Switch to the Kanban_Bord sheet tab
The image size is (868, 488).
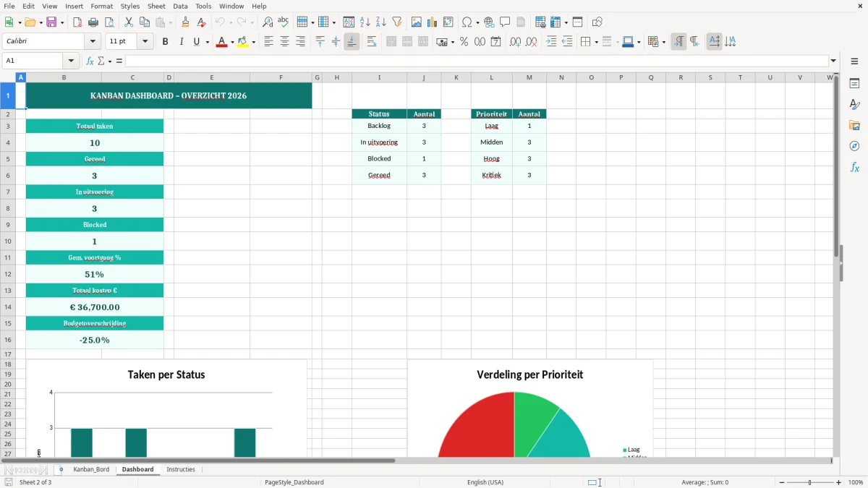[91, 469]
